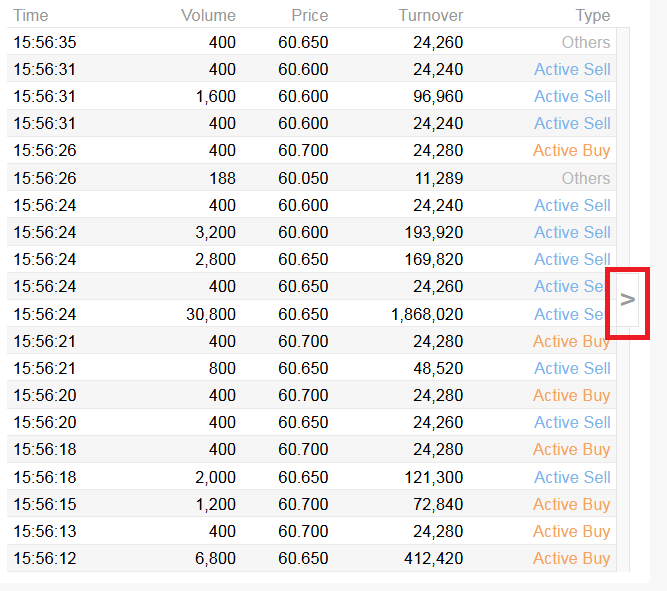Click the Price column header
The image size is (667, 591).
coord(310,16)
